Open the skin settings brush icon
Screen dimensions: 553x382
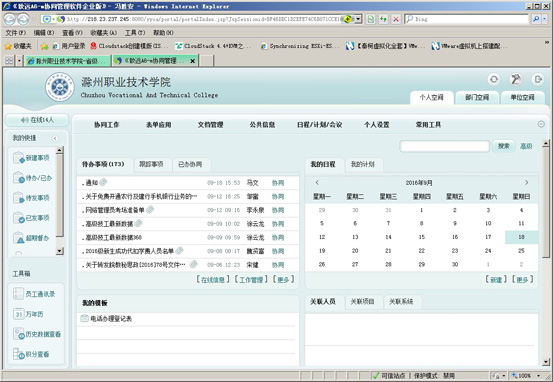coord(516,79)
